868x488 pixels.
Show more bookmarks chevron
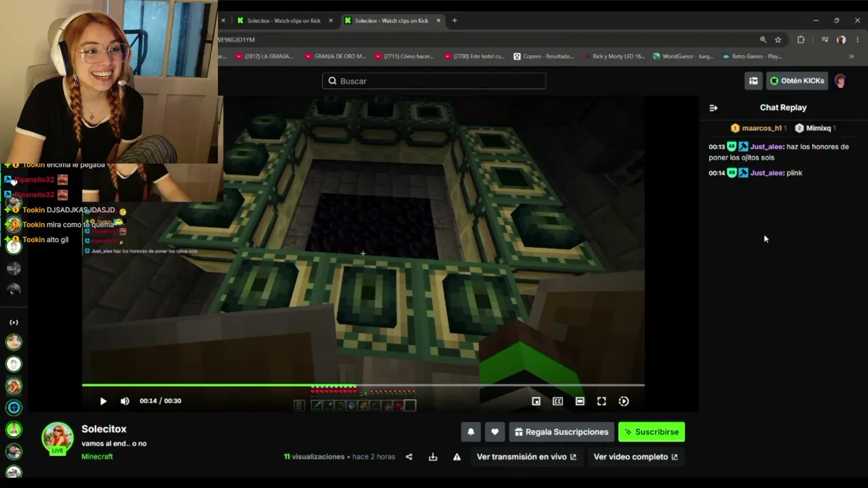(x=852, y=57)
